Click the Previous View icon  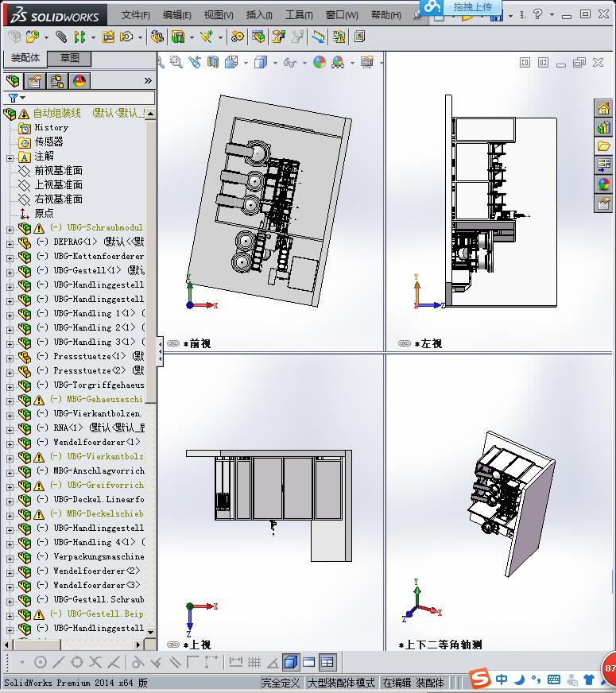point(195,62)
